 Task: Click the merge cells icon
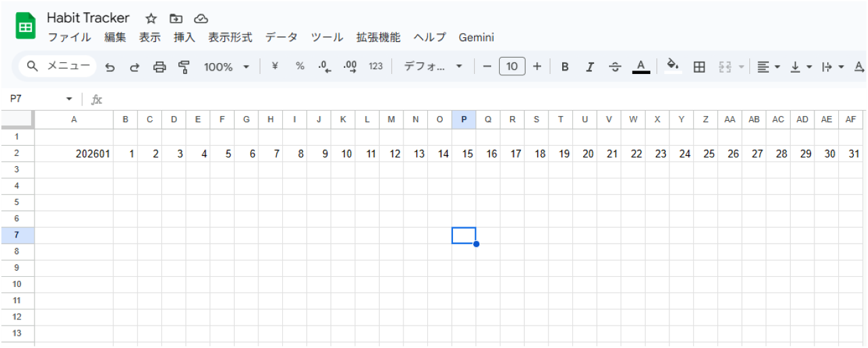725,66
